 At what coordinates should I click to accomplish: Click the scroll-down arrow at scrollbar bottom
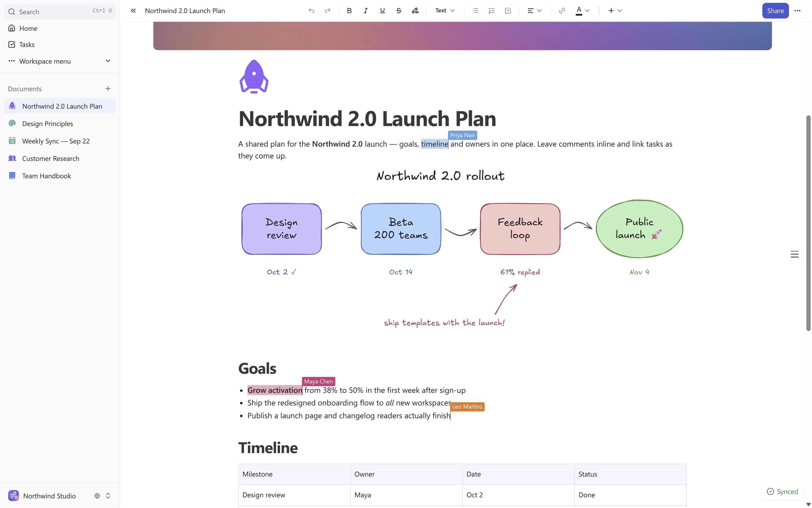pyautogui.click(x=808, y=504)
